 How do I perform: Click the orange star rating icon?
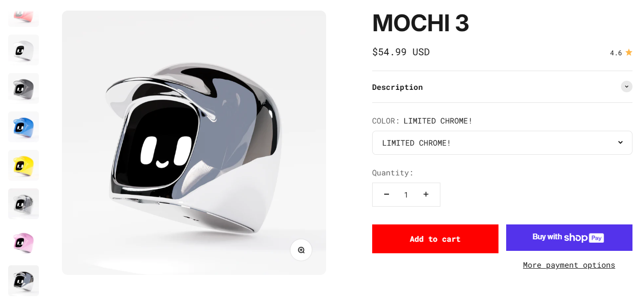point(629,52)
